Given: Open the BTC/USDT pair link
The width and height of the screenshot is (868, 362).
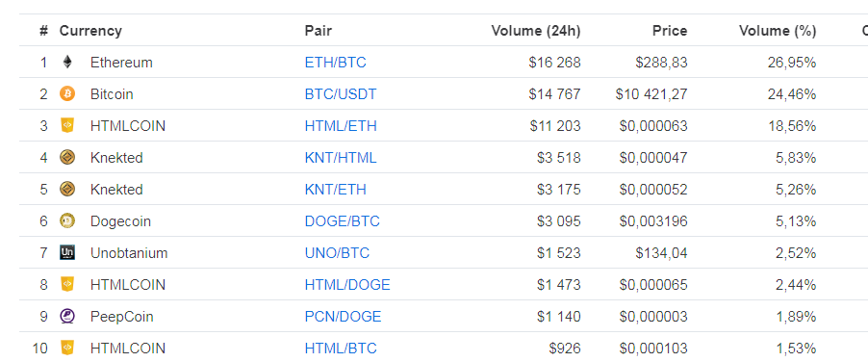Looking at the screenshot, I should 341,94.
